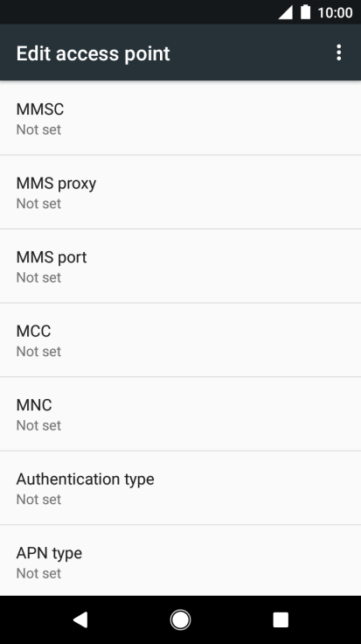The height and width of the screenshot is (644, 361).
Task: Open the MMSC setting
Action: (x=180, y=118)
